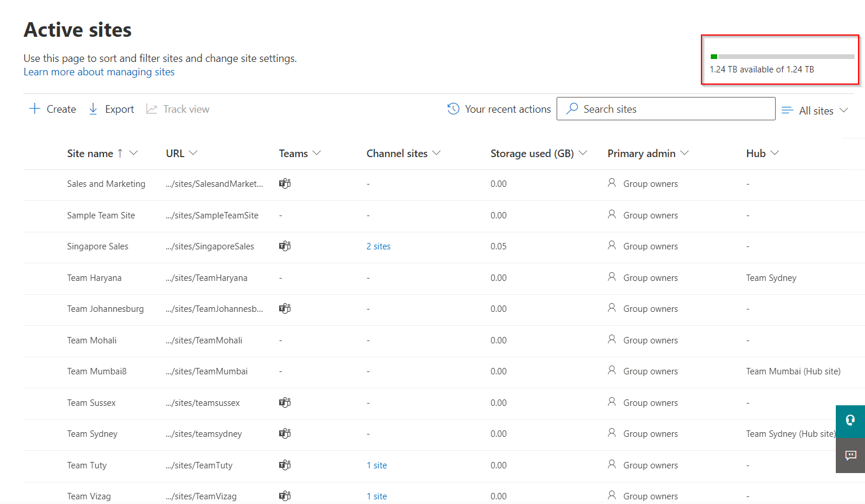The height and width of the screenshot is (504, 865).
Task: Open Your recent actions history
Action: [499, 109]
